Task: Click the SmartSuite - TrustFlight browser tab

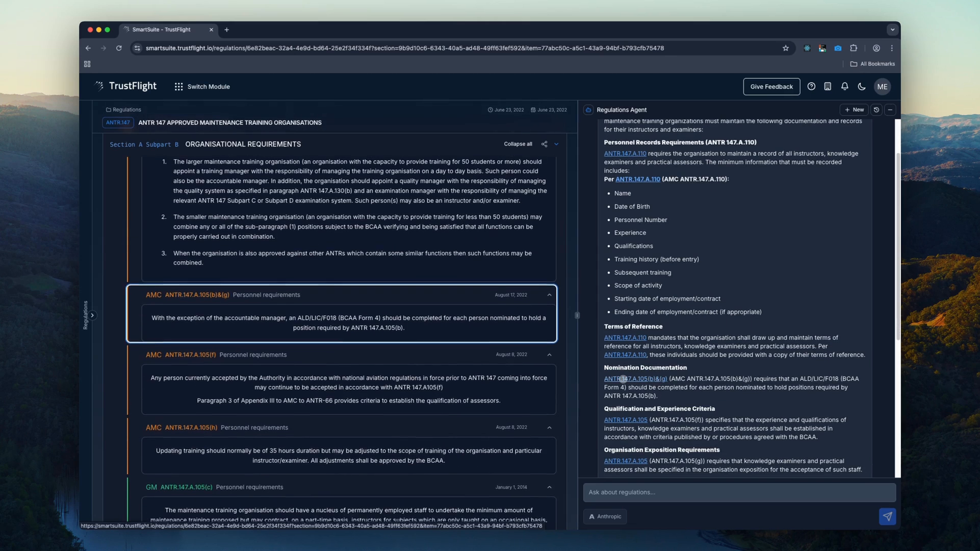Action: point(162,30)
